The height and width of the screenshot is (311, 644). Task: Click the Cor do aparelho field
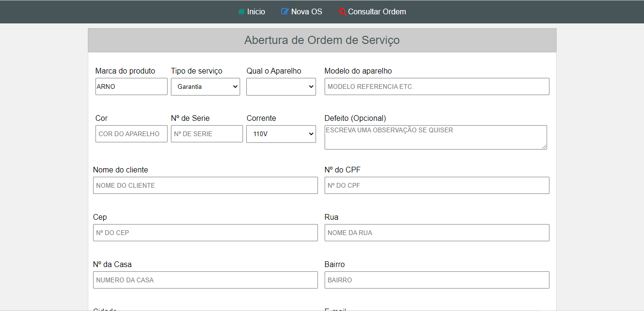click(x=131, y=134)
